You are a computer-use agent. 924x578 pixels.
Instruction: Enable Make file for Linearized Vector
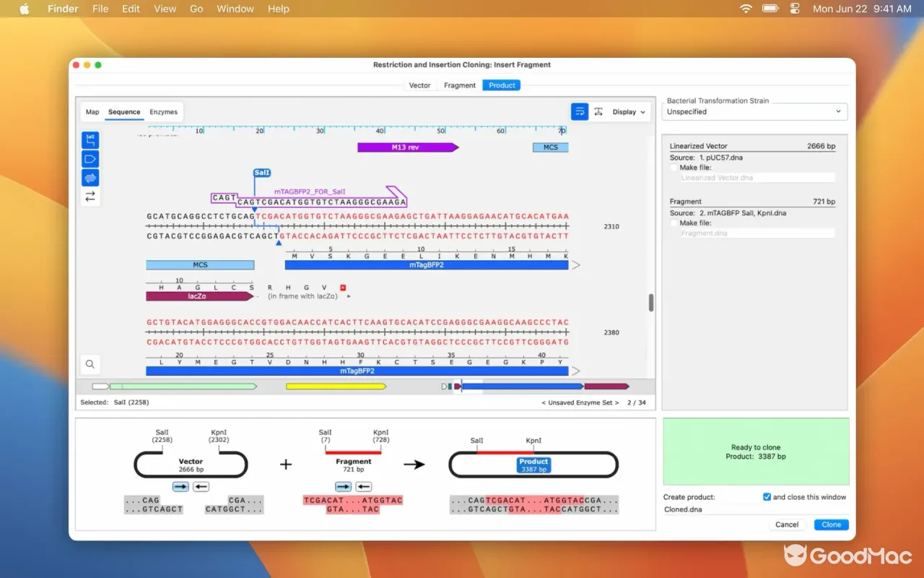pyautogui.click(x=674, y=168)
